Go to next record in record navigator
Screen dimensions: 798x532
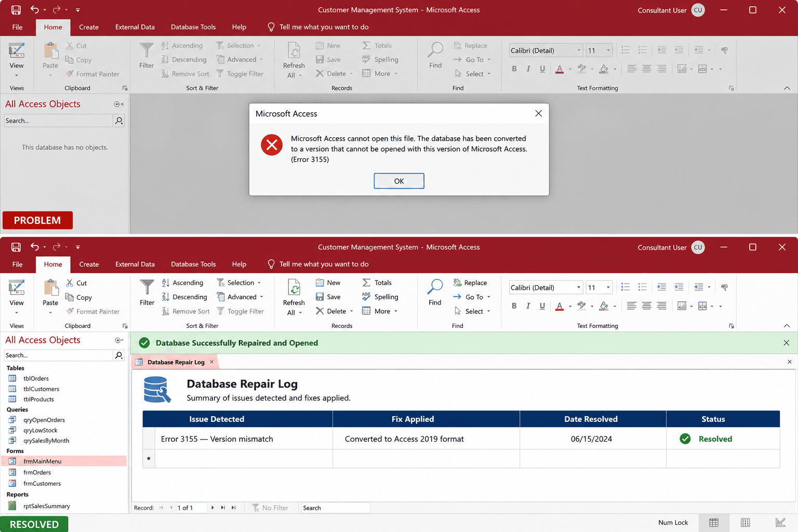(212, 508)
